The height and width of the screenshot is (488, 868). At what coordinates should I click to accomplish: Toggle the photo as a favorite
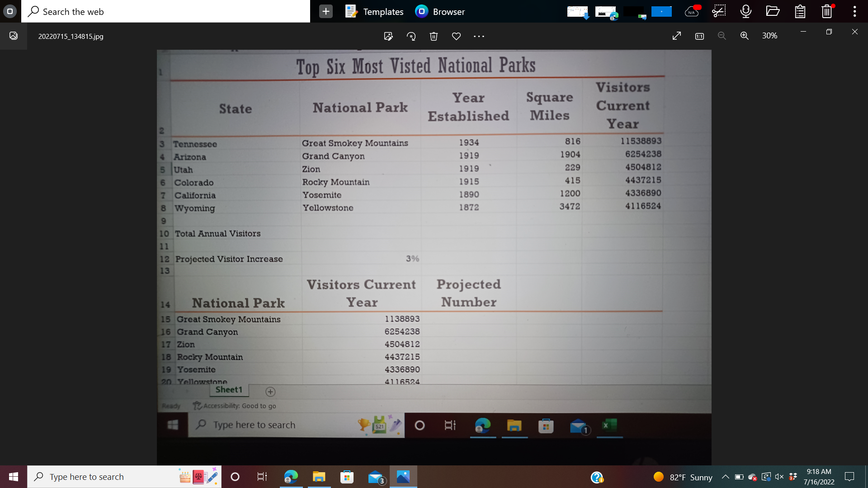pos(456,36)
